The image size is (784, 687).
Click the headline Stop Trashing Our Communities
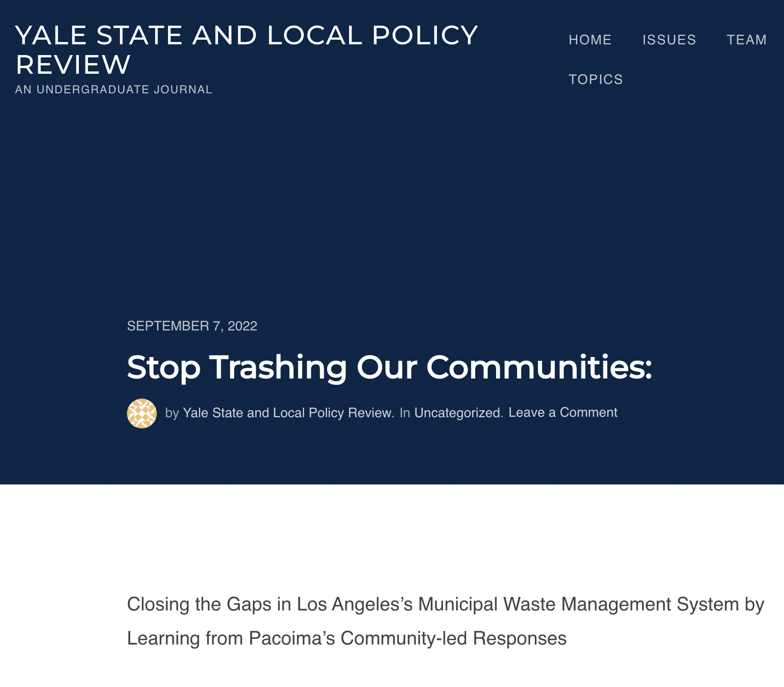389,367
